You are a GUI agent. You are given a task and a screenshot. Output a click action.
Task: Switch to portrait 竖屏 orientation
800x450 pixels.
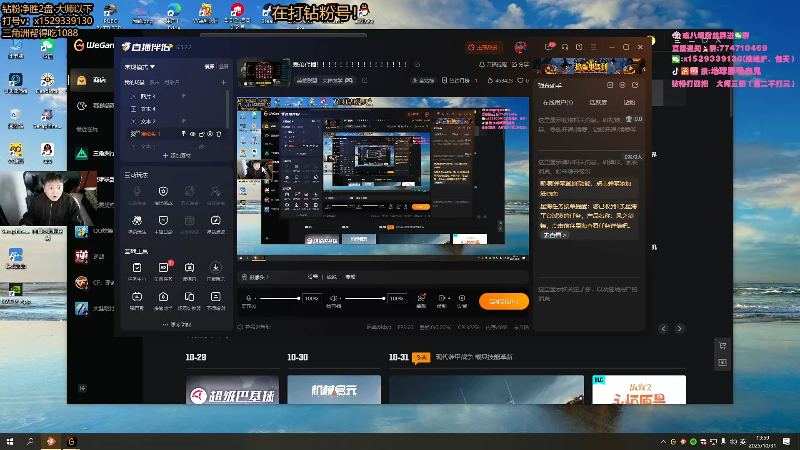point(223,66)
